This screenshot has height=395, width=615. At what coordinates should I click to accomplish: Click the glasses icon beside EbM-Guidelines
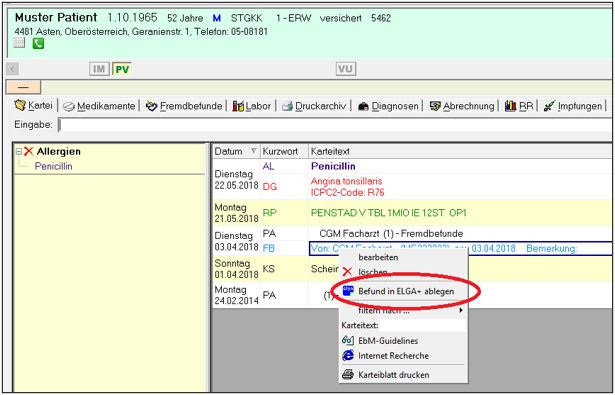tap(348, 340)
